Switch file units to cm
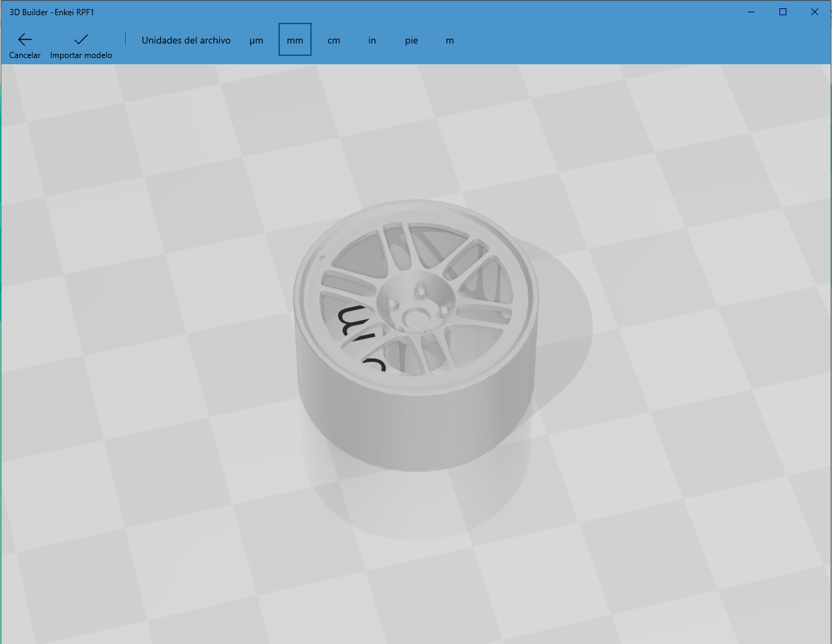832x644 pixels. [334, 40]
